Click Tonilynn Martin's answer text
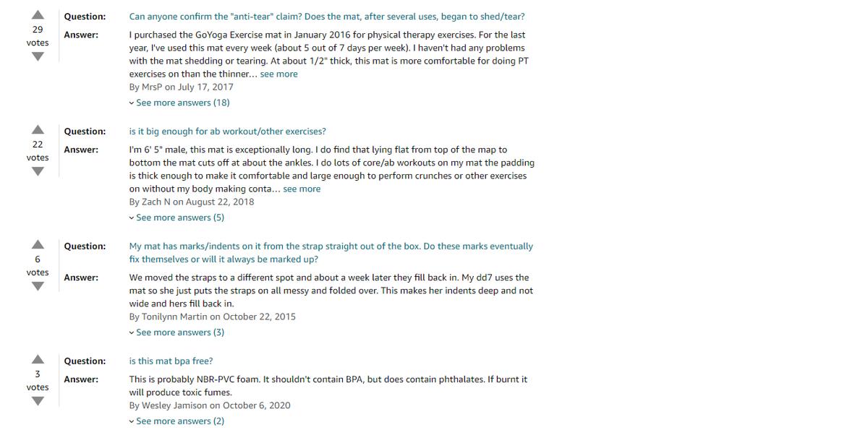Viewport: 868px width, 430px height. 331,291
